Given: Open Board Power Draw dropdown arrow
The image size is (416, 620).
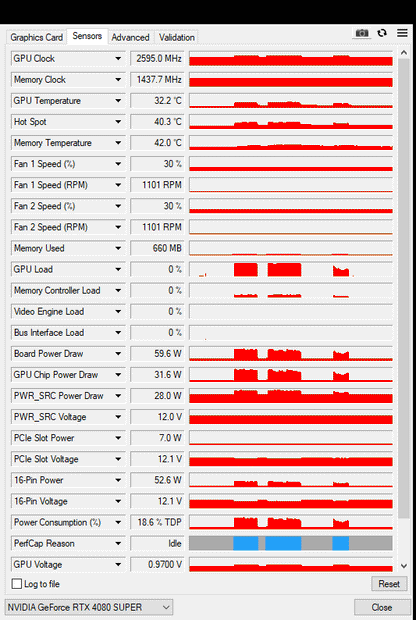Looking at the screenshot, I should coord(118,354).
